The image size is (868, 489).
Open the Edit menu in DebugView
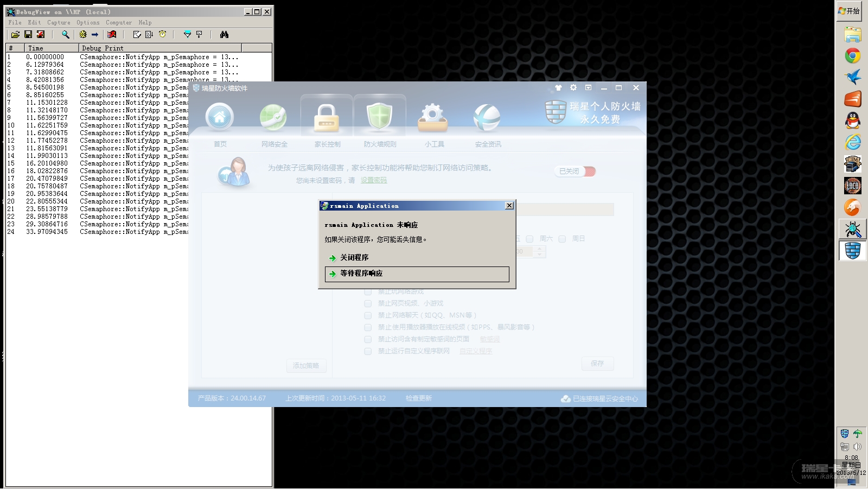[x=34, y=22]
